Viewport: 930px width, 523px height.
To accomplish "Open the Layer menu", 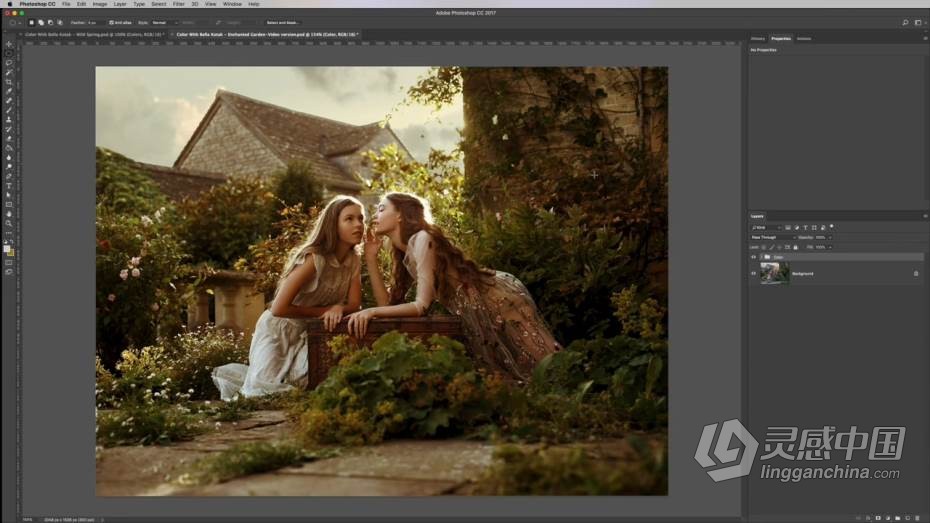I will click(120, 4).
